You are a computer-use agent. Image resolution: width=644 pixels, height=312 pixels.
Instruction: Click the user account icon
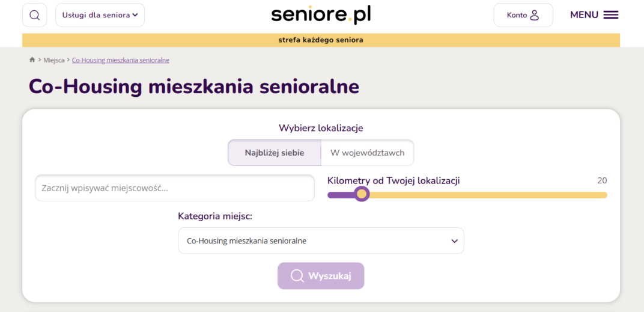point(535,15)
